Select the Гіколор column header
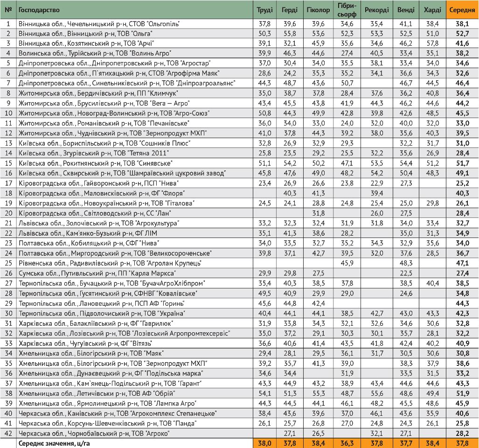The height and width of the screenshot is (448, 479). pyautogui.click(x=318, y=10)
